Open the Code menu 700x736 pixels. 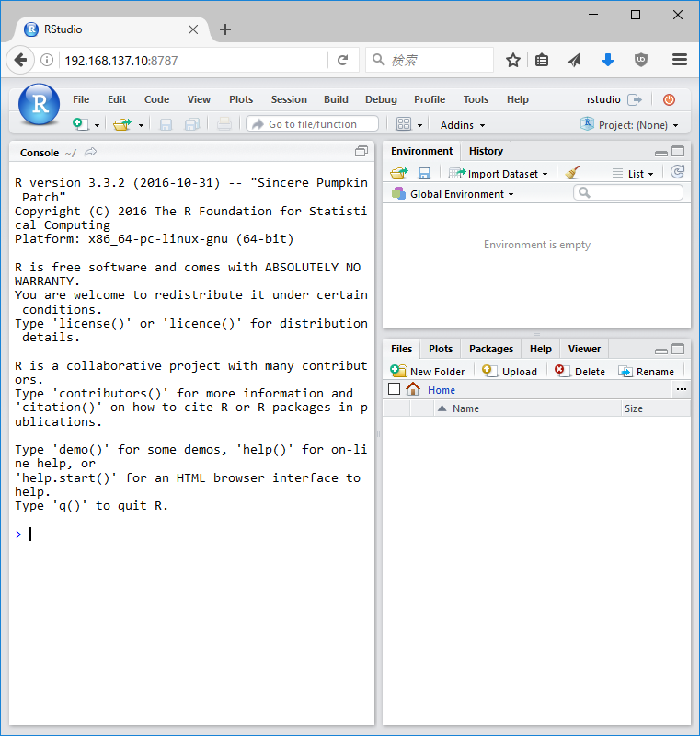coord(156,99)
